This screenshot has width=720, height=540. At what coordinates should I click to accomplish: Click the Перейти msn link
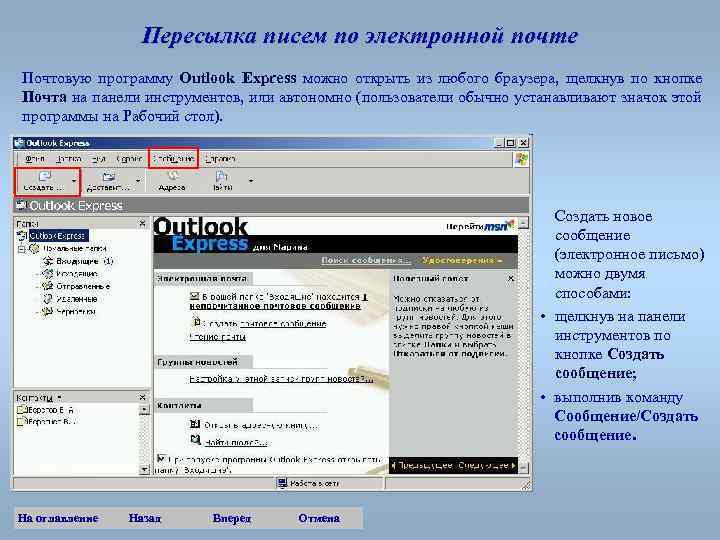tap(479, 226)
